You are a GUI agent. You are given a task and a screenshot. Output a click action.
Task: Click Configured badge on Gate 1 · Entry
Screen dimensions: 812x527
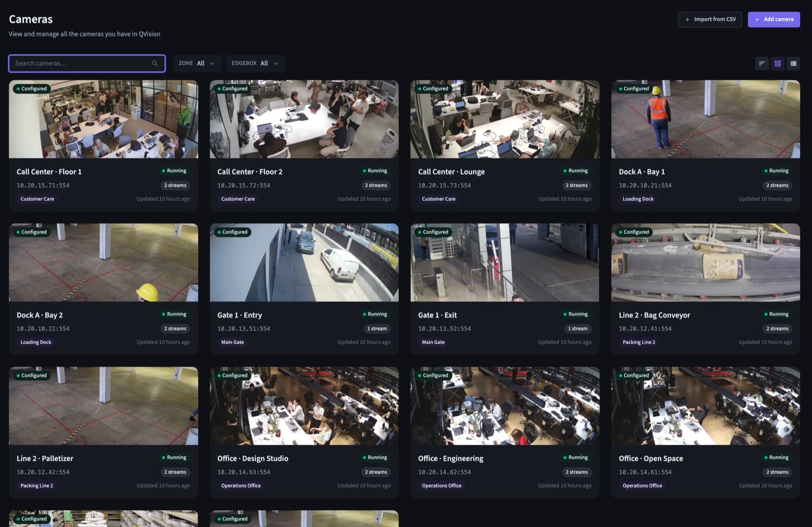tap(232, 232)
